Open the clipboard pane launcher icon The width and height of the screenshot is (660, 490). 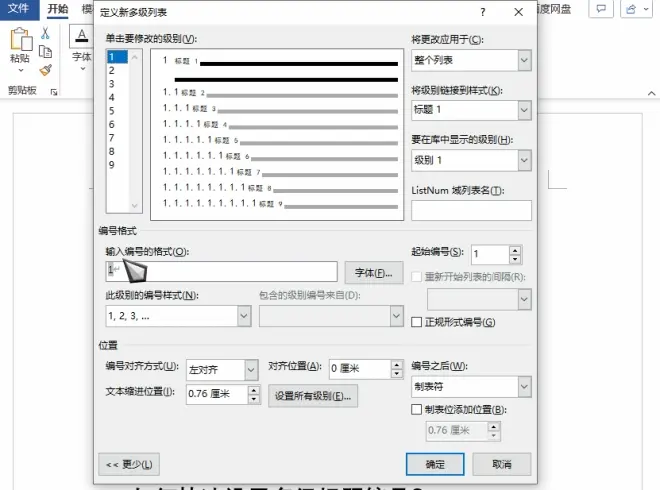[53, 92]
